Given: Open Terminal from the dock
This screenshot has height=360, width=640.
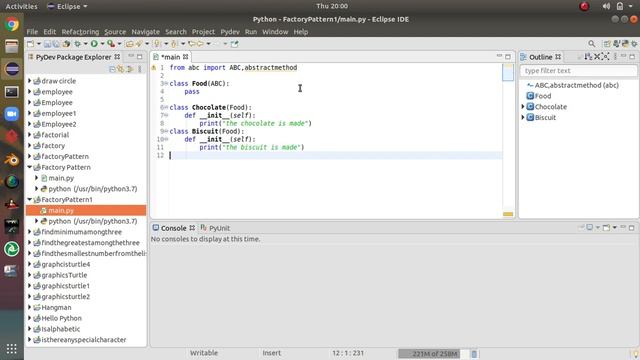Looking at the screenshot, I should click(x=12, y=92).
